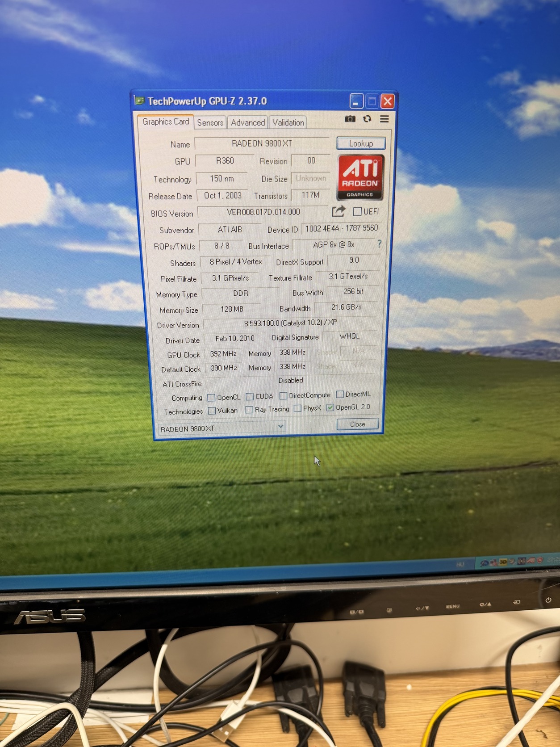This screenshot has height=747, width=560.
Task: Toggle the Ray Tracing checkbox
Action: tap(250, 410)
